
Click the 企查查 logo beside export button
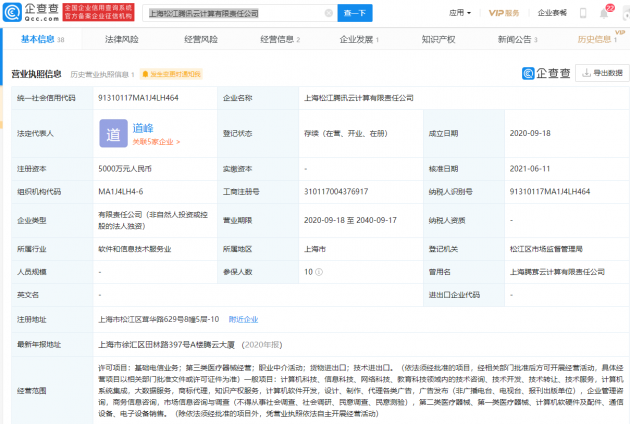(x=546, y=73)
